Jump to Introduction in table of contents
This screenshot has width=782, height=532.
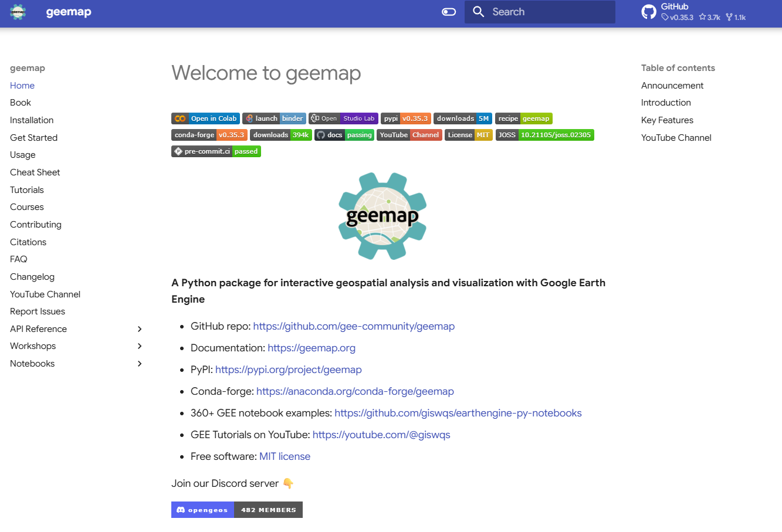tap(666, 103)
